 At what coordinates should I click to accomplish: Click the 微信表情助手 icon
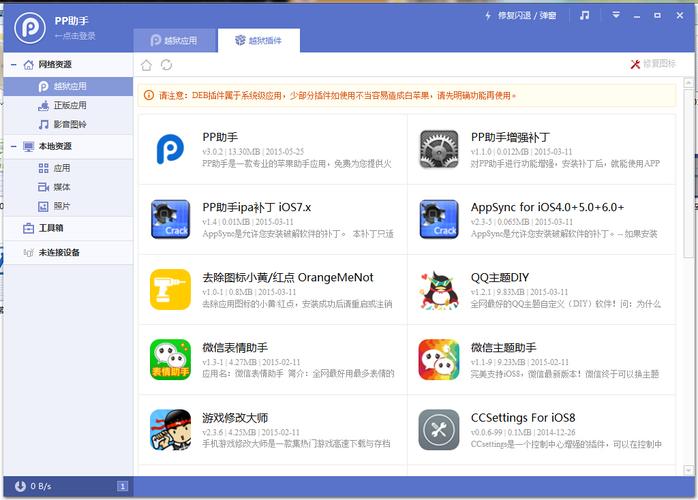tap(170, 359)
